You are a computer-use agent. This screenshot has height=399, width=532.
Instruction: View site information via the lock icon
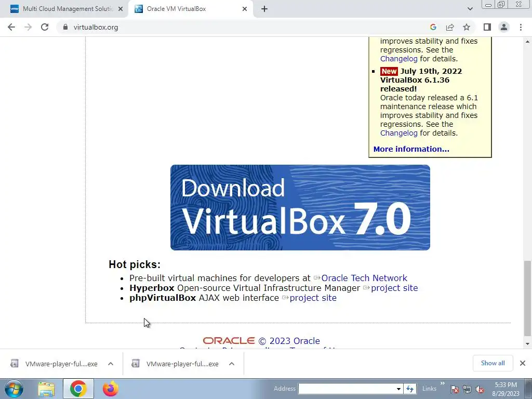[65, 27]
